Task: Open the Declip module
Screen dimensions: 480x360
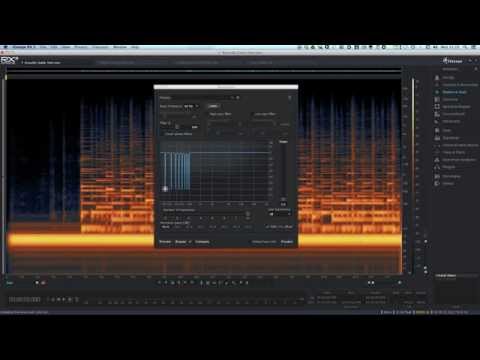Action: (448, 77)
